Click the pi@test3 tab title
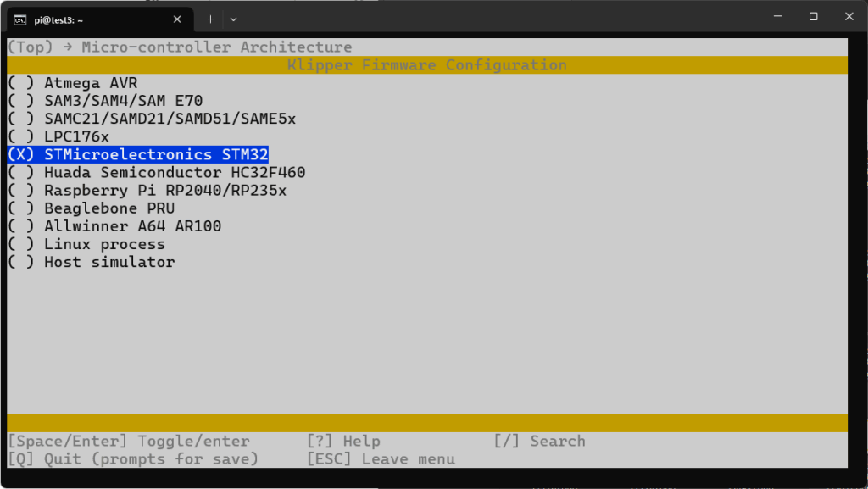 tap(59, 19)
